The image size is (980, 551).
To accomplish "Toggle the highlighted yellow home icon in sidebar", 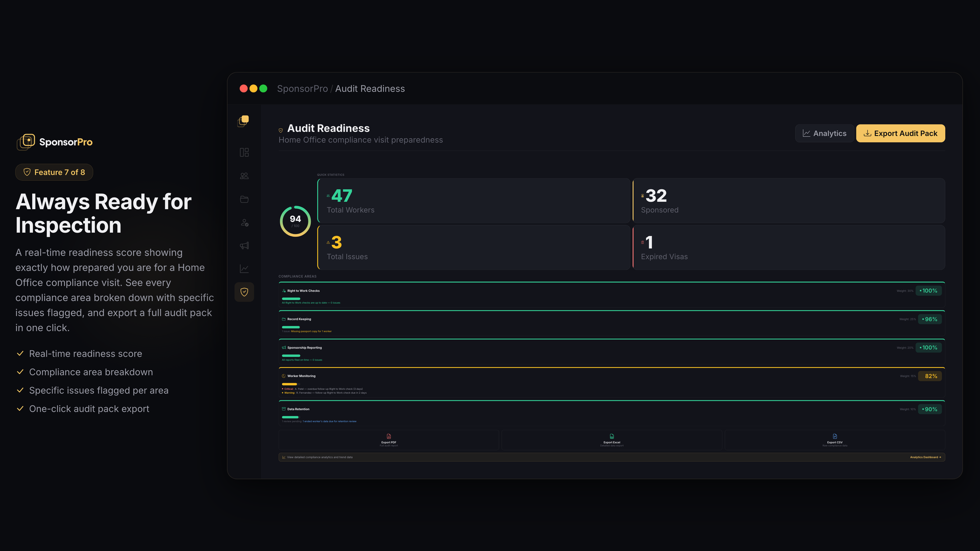I will pos(244,121).
